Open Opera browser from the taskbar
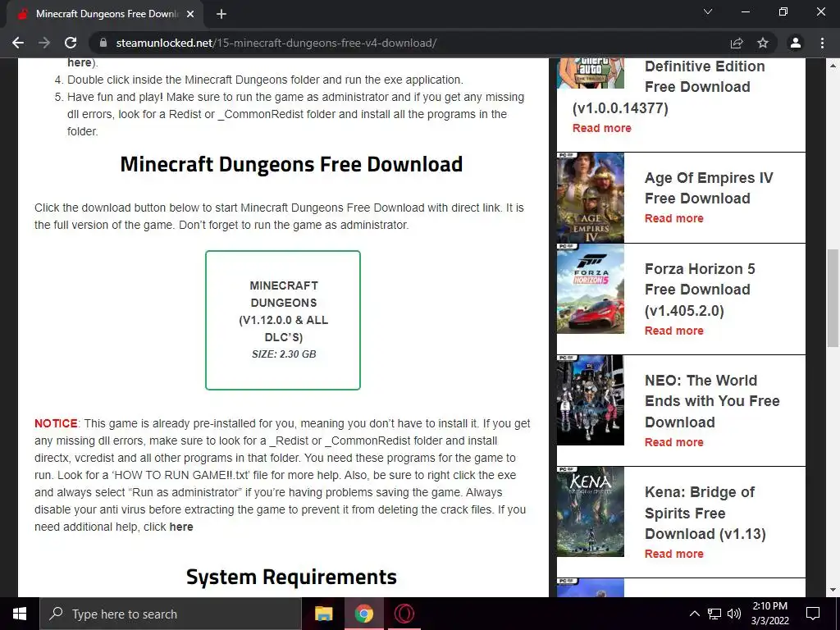This screenshot has width=840, height=630. [404, 614]
